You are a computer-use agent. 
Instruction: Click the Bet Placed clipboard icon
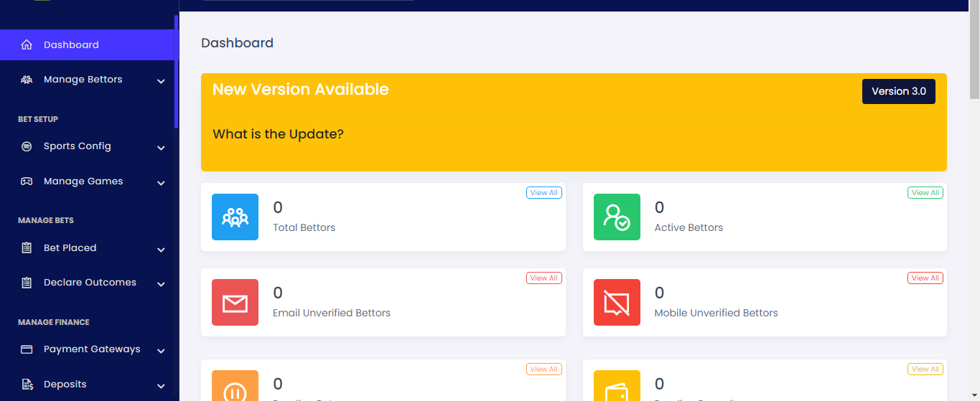(x=27, y=248)
